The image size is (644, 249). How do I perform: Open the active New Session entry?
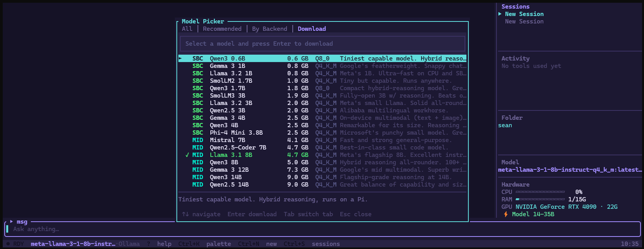[x=524, y=14]
